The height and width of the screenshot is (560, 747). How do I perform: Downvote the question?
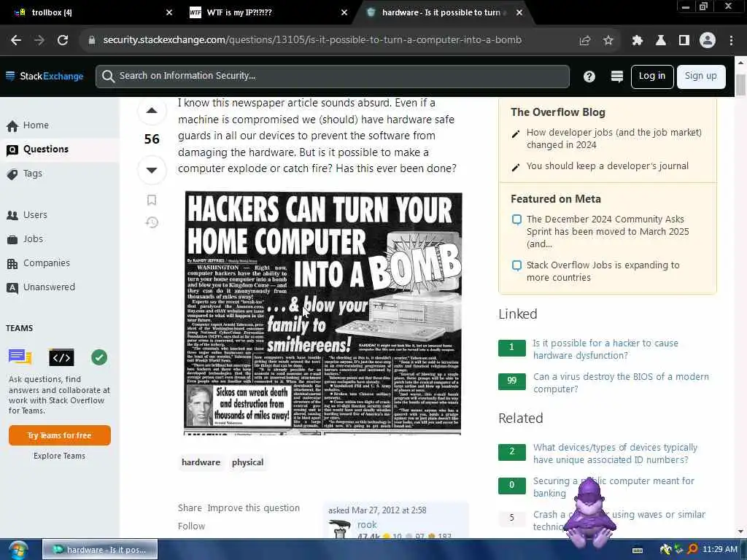coord(152,170)
